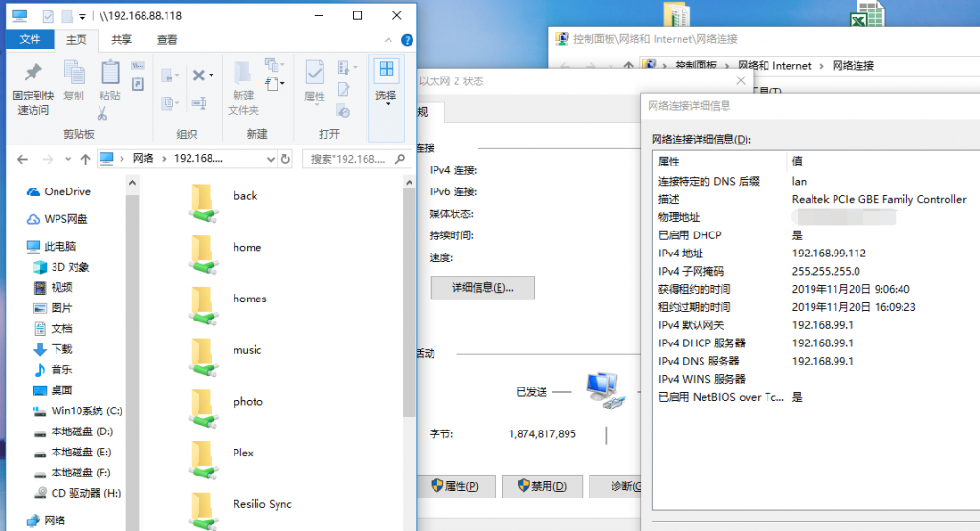The image size is (980, 531).
Task: Select the Realtek PCIe GBE Family Controller value
Action: point(879,199)
